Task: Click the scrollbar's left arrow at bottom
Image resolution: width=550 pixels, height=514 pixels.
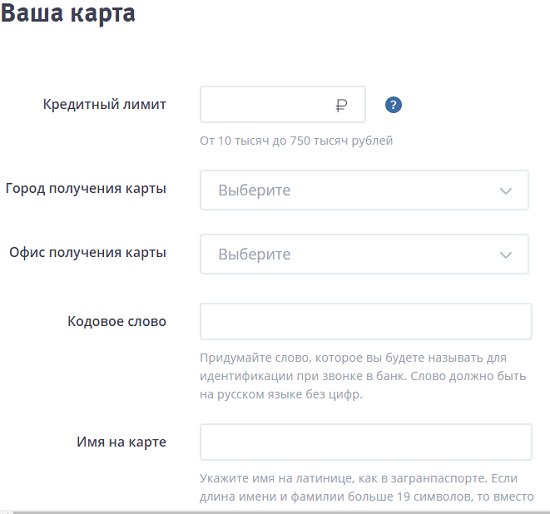Action: [x=6, y=512]
